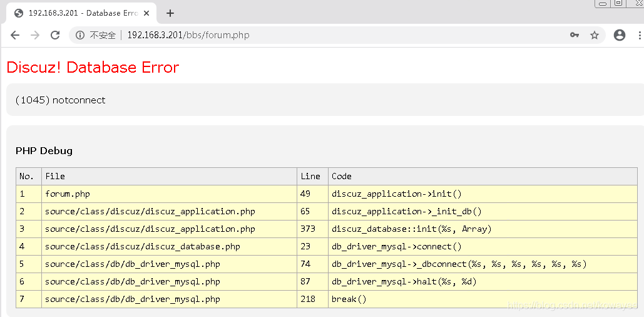644x317 pixels.
Task: Click the globe favicon on the tab
Action: coord(19,13)
